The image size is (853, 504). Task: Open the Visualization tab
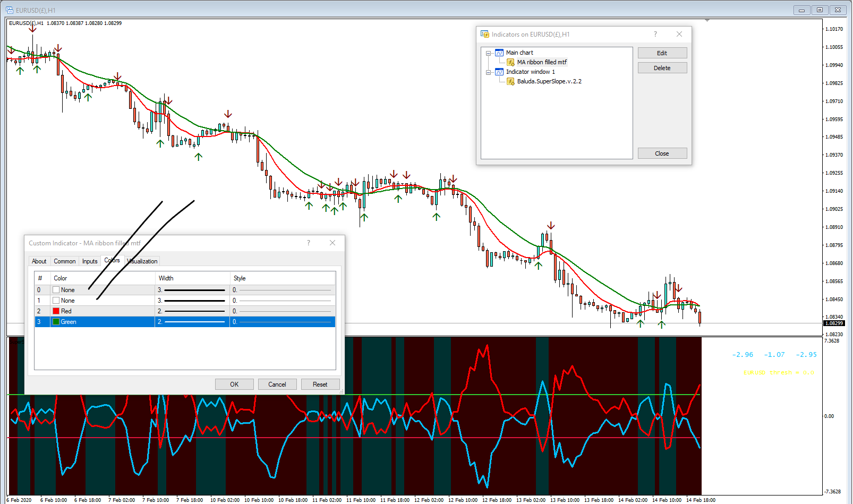(143, 261)
